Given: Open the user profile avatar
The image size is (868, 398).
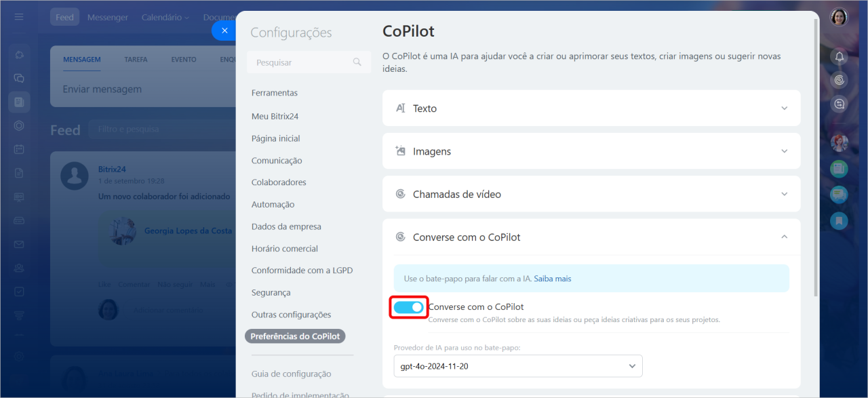Looking at the screenshot, I should pos(840,17).
